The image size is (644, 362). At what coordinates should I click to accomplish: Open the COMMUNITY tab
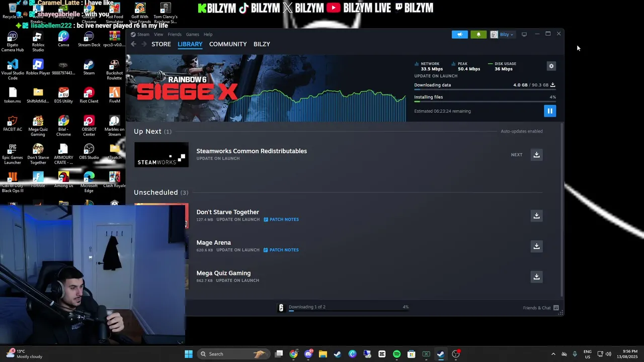point(228,44)
